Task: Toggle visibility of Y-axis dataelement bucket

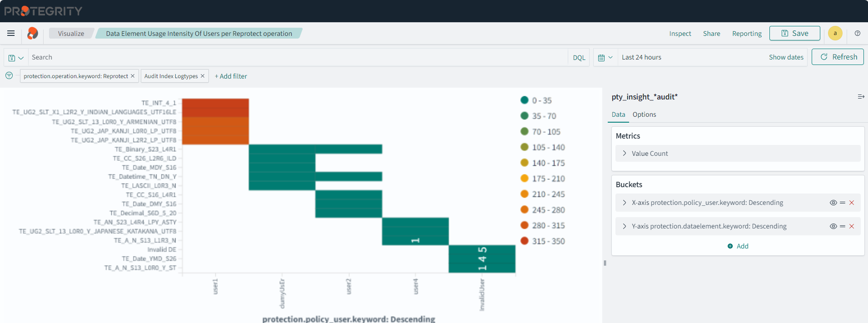Action: (833, 226)
